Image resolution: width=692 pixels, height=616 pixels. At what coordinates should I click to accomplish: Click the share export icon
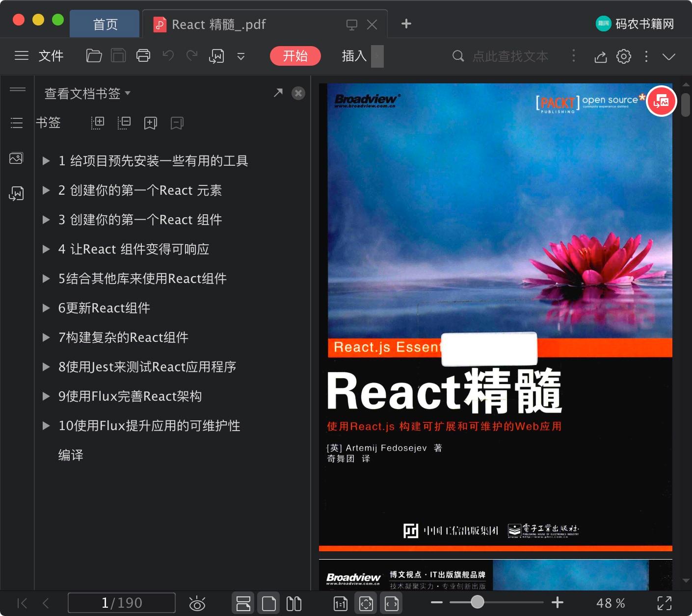pyautogui.click(x=601, y=57)
